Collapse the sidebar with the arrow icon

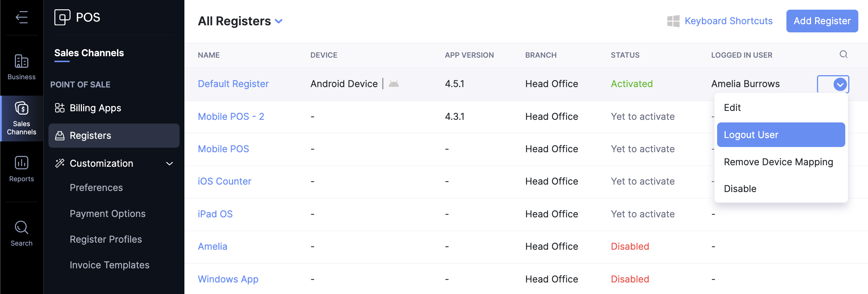(x=22, y=17)
